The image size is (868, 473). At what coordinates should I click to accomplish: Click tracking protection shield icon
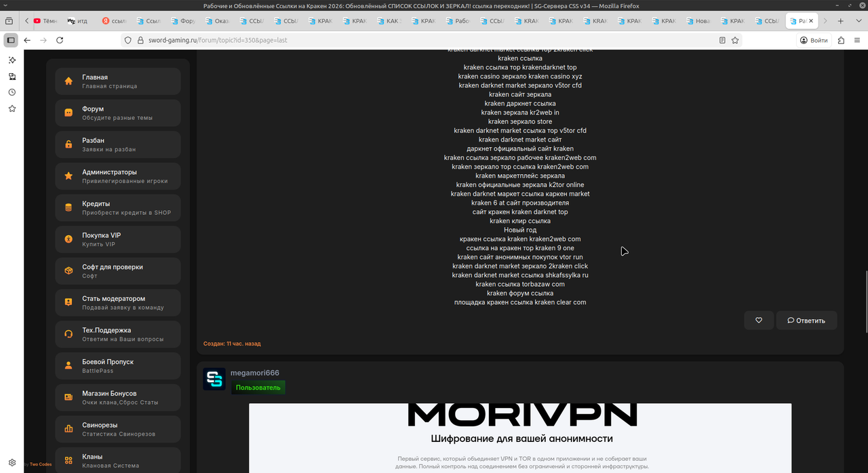click(x=127, y=40)
